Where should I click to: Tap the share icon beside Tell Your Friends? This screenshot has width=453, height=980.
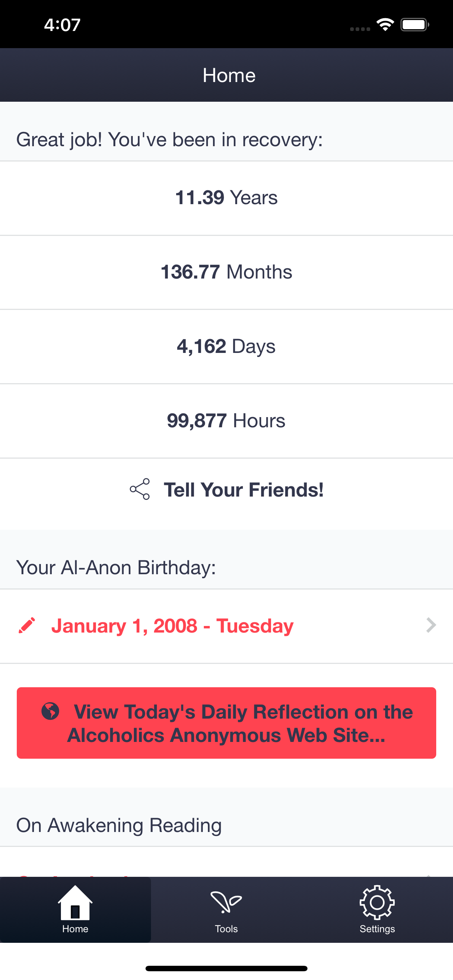(140, 489)
